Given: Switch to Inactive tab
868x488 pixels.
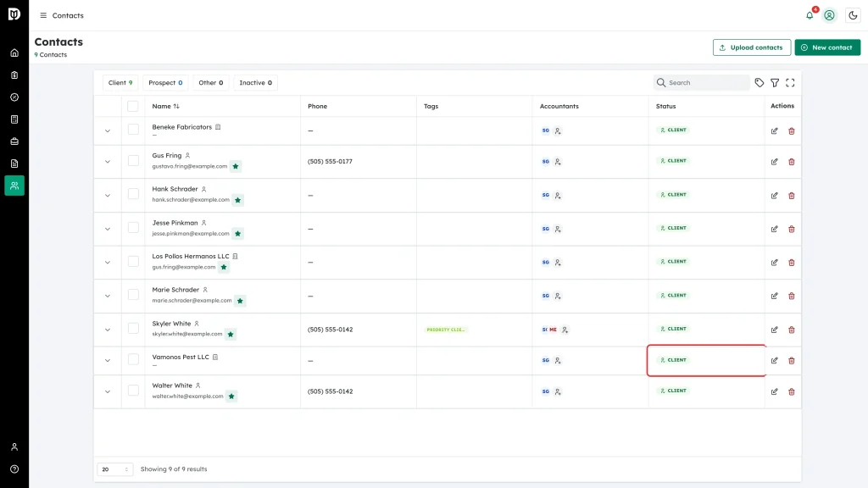Looking at the screenshot, I should 256,82.
